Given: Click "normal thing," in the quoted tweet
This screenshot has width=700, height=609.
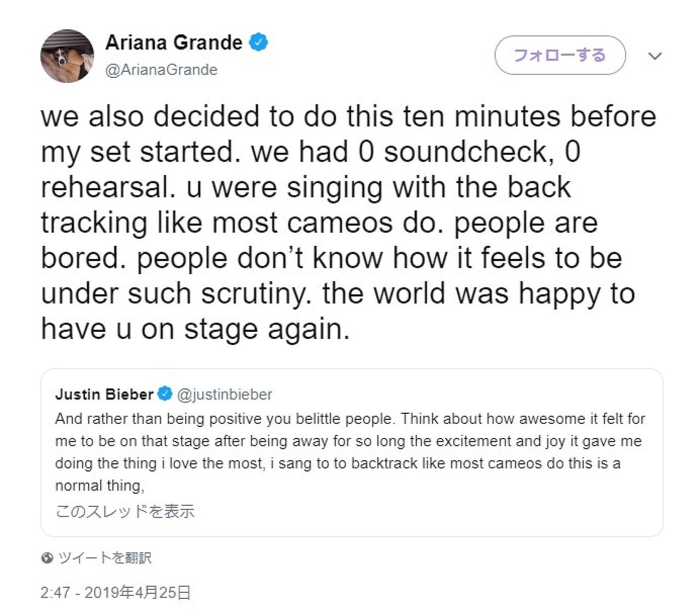Looking at the screenshot, I should tap(100, 486).
